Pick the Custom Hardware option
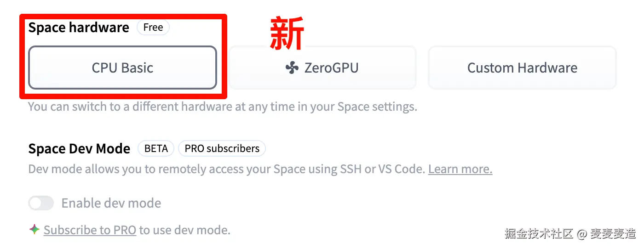The image size is (644, 248). (522, 68)
